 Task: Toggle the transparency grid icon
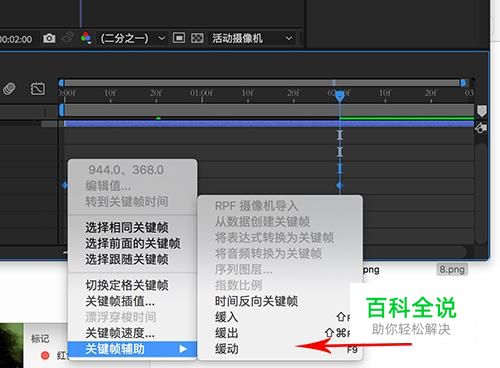point(197,38)
